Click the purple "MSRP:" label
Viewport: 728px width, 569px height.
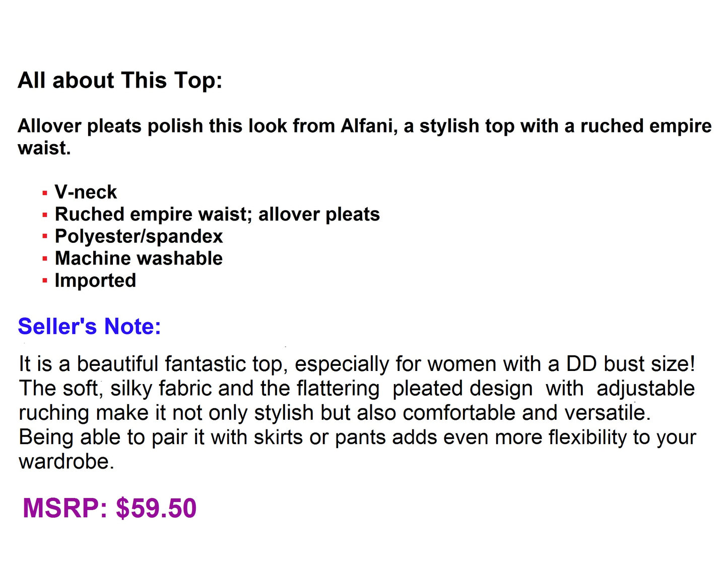pyautogui.click(x=65, y=508)
